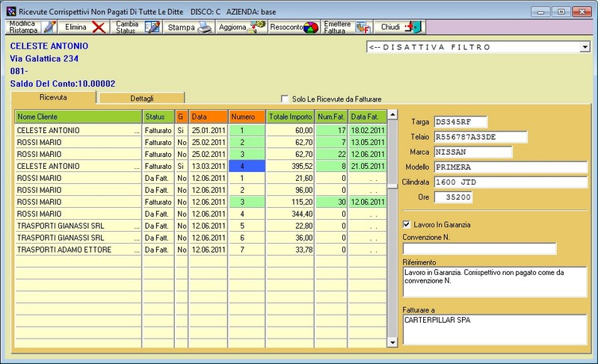Click the Saldo Del Conto text
This screenshot has height=364, width=598.
(63, 84)
